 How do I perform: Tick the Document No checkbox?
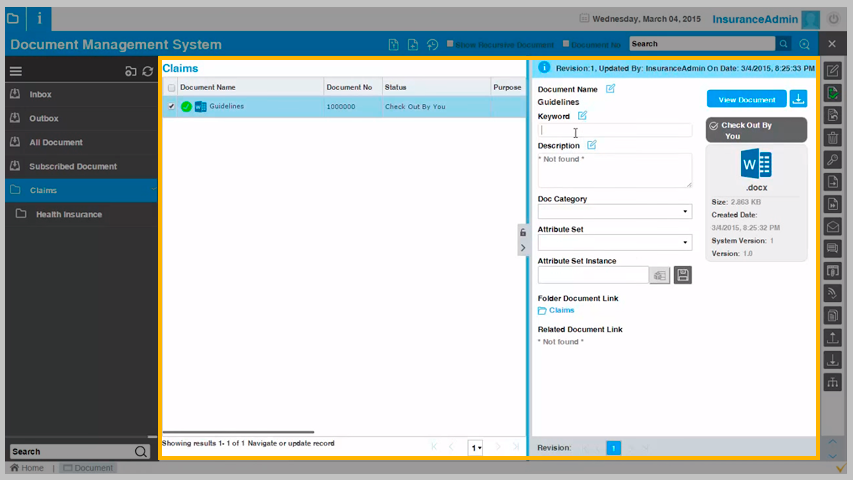tap(566, 44)
